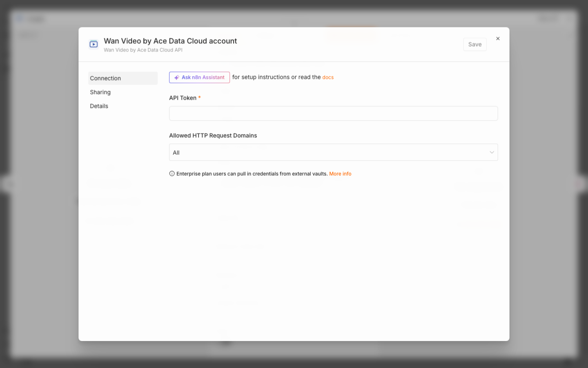Open the Allowed HTTP Request Domains dropdown
Screen dimensions: 588x368
(x=333, y=152)
